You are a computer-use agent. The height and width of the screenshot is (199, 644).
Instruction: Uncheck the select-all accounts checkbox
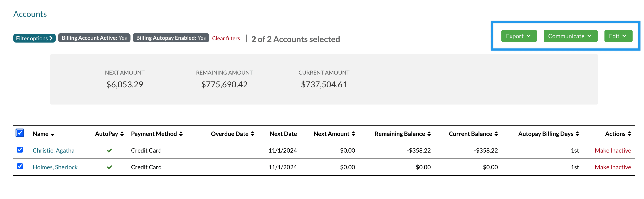(20, 133)
